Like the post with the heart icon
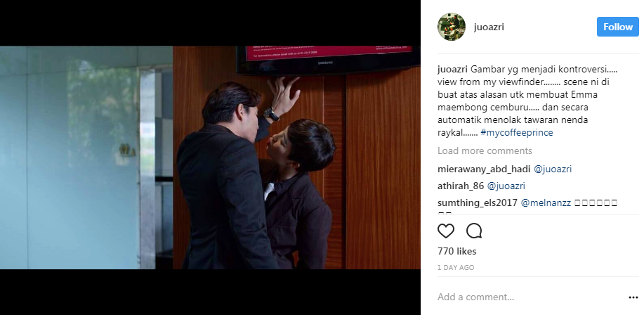The height and width of the screenshot is (315, 644). pos(446,231)
